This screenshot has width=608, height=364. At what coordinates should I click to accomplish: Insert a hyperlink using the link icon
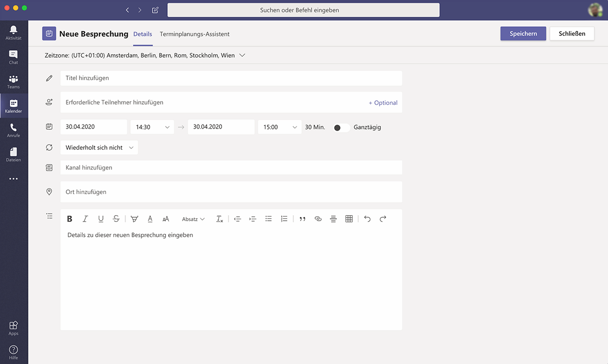click(x=318, y=219)
